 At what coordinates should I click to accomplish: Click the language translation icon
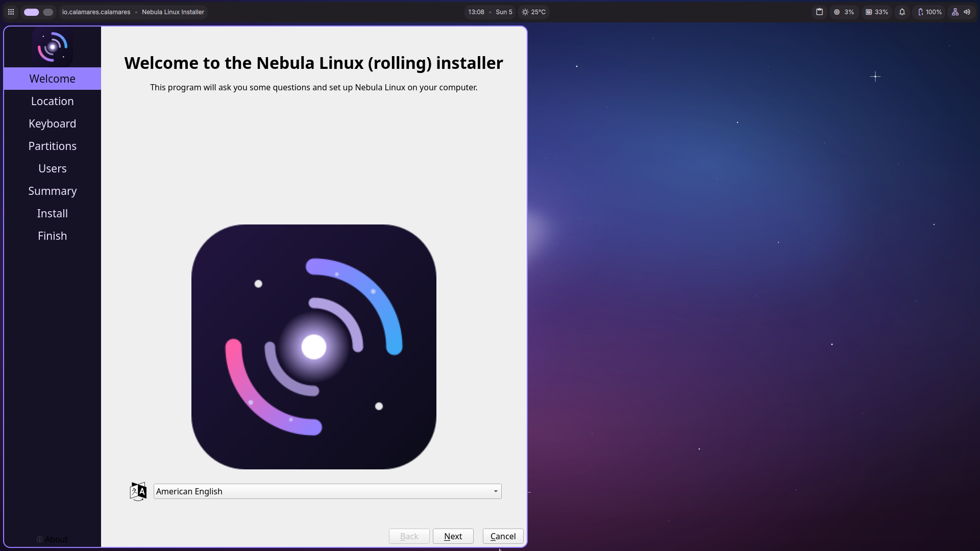pyautogui.click(x=138, y=491)
